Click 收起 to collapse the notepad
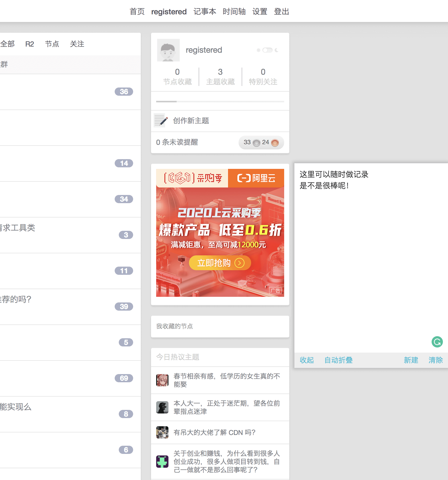 [307, 360]
